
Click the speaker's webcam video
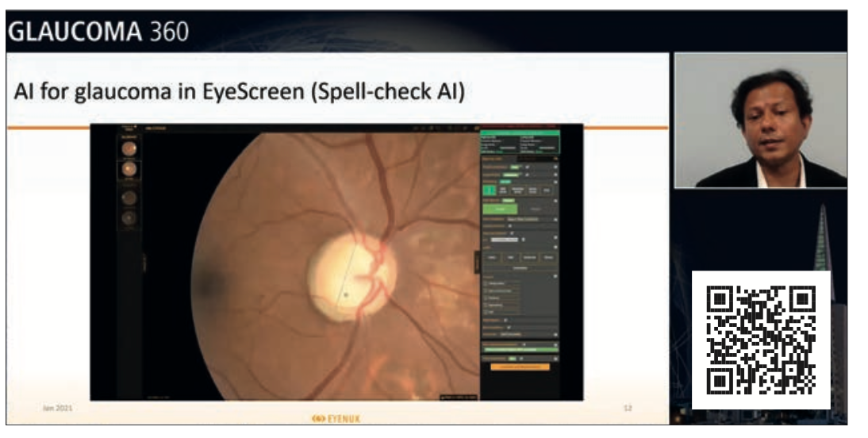[761, 120]
